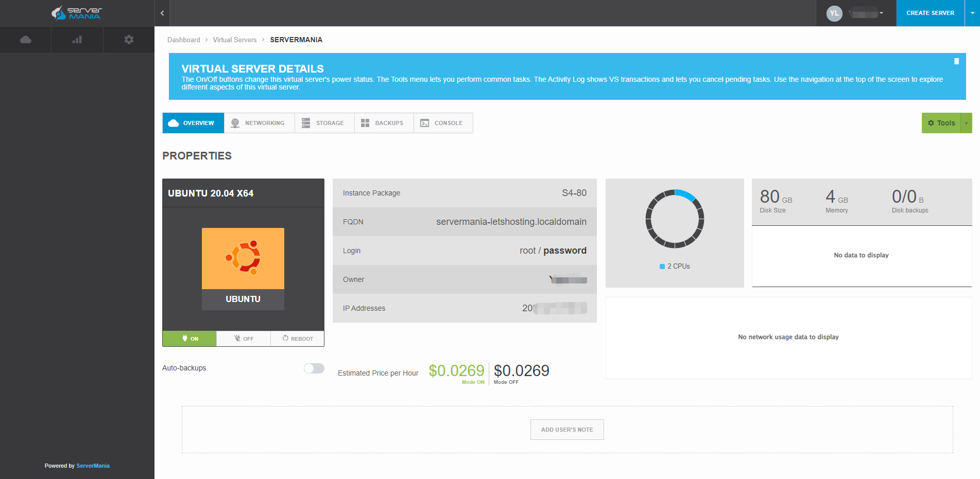Click the Mode OFF price value
This screenshot has width=980, height=479.
click(x=522, y=370)
